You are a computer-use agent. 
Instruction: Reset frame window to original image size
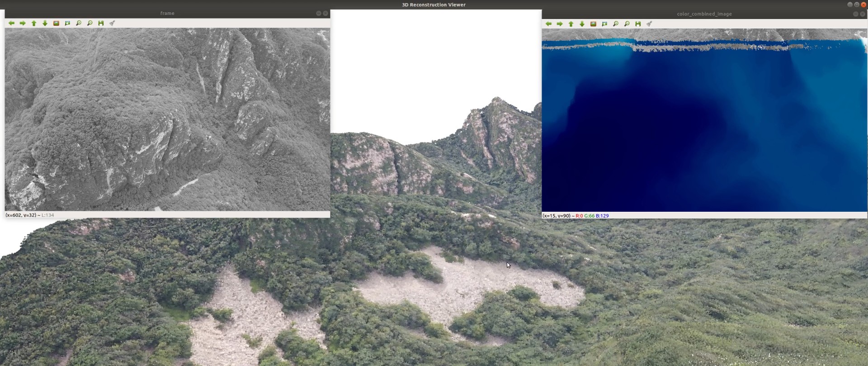coord(56,23)
